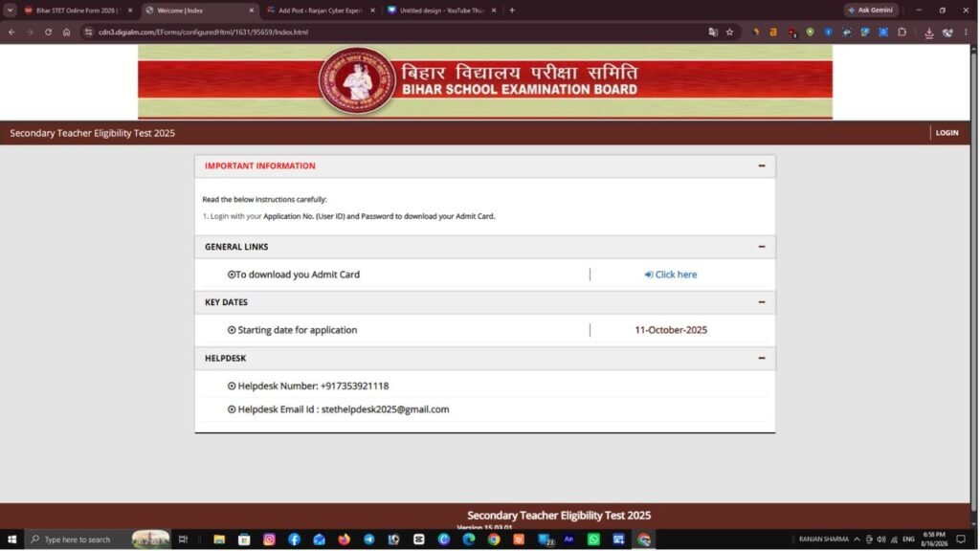Collapse the Helpdesk section
This screenshot has width=980, height=551.
coord(761,358)
